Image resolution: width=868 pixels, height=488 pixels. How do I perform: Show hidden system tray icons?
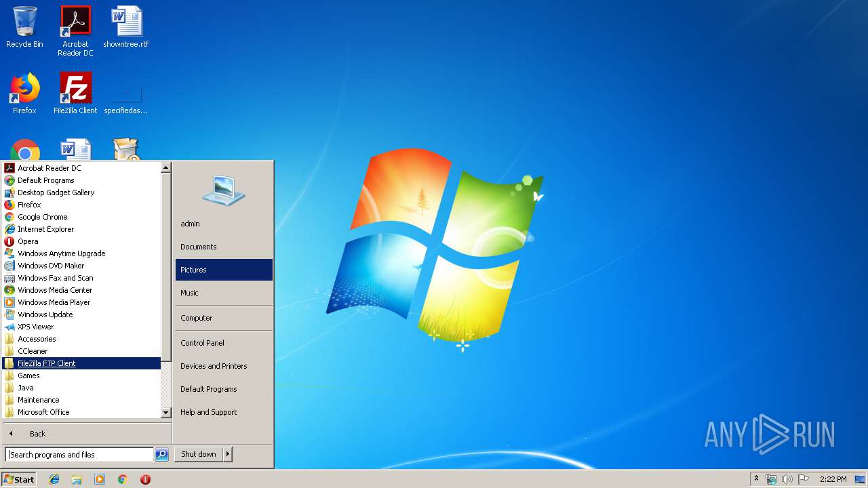[756, 479]
